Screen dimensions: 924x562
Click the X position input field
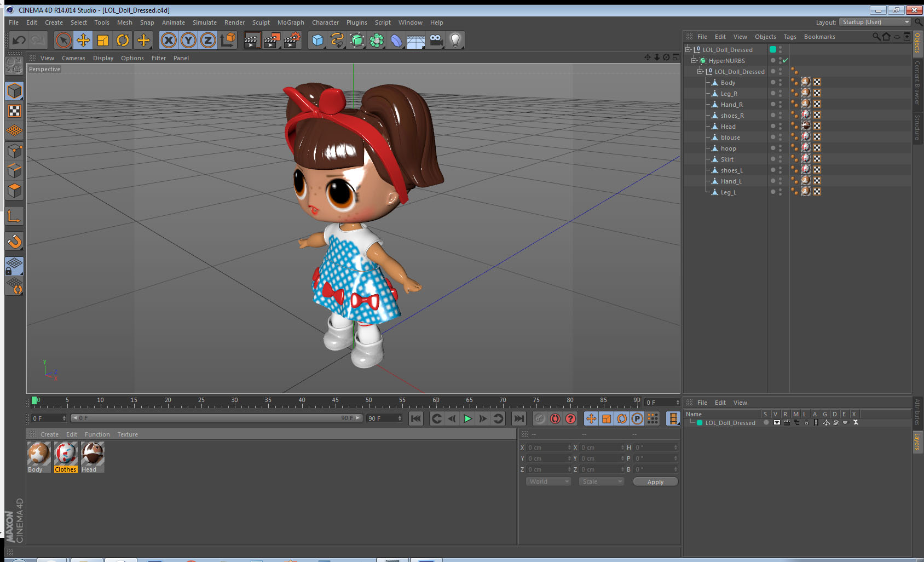pos(548,448)
